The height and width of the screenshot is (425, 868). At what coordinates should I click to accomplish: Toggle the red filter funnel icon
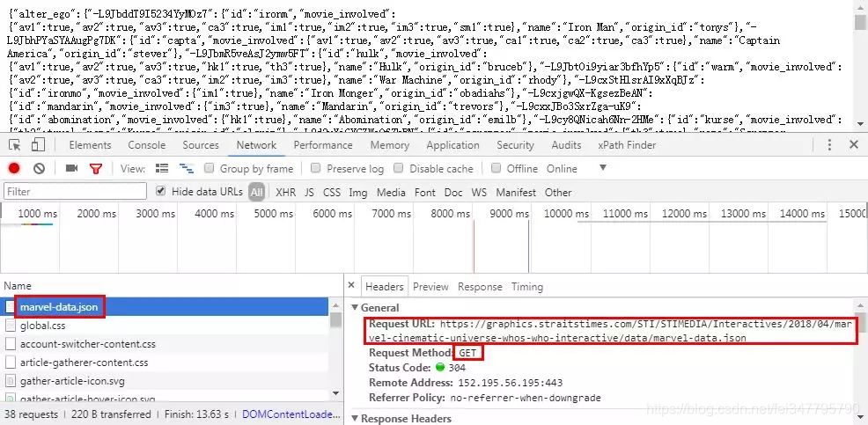96,168
